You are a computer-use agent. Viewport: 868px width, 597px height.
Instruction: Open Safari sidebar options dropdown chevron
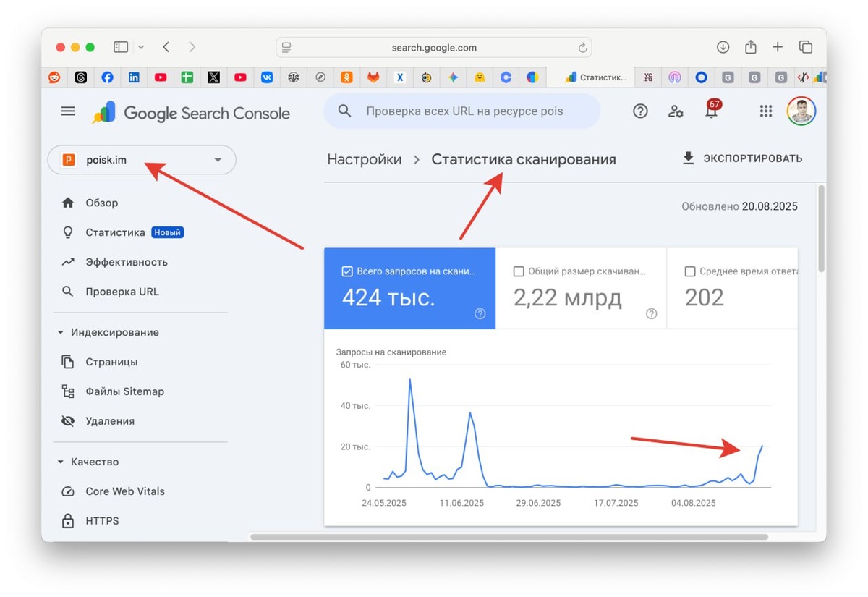pyautogui.click(x=141, y=47)
